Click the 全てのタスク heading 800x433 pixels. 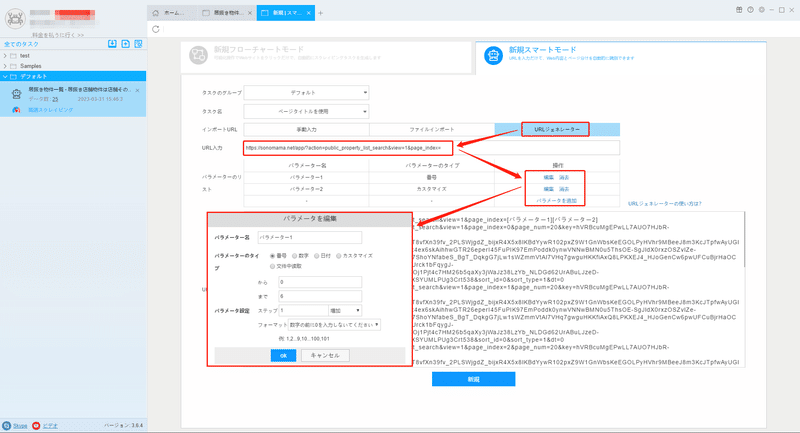coord(21,44)
